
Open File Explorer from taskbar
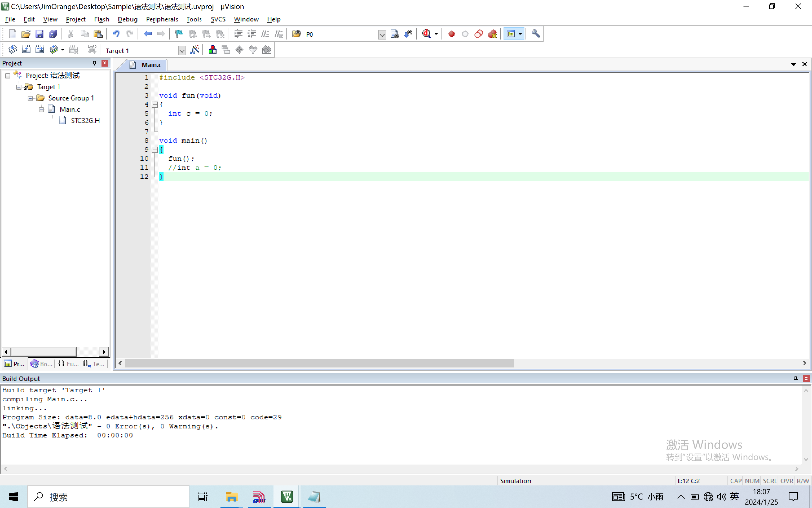231,497
